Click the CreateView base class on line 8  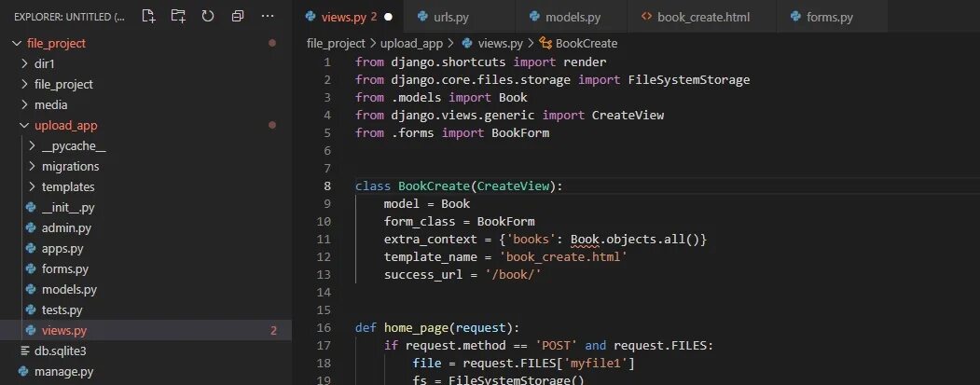coord(513,186)
